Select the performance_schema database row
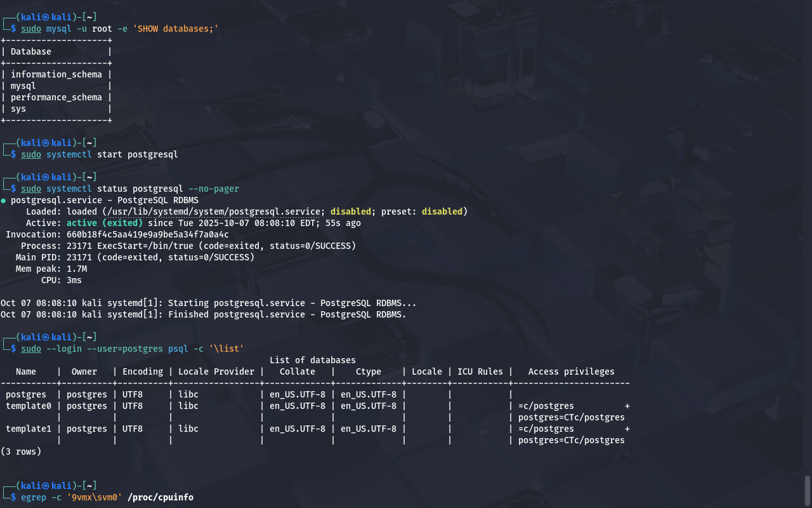The image size is (812, 508). click(x=56, y=97)
